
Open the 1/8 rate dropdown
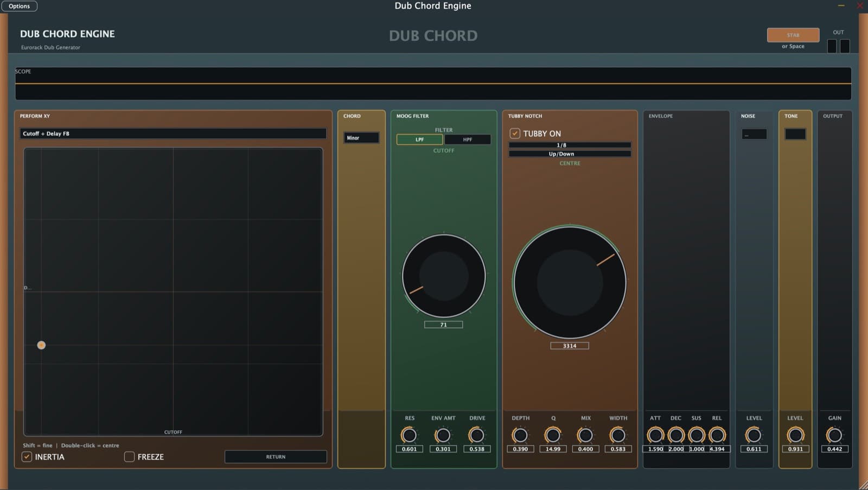tap(570, 145)
